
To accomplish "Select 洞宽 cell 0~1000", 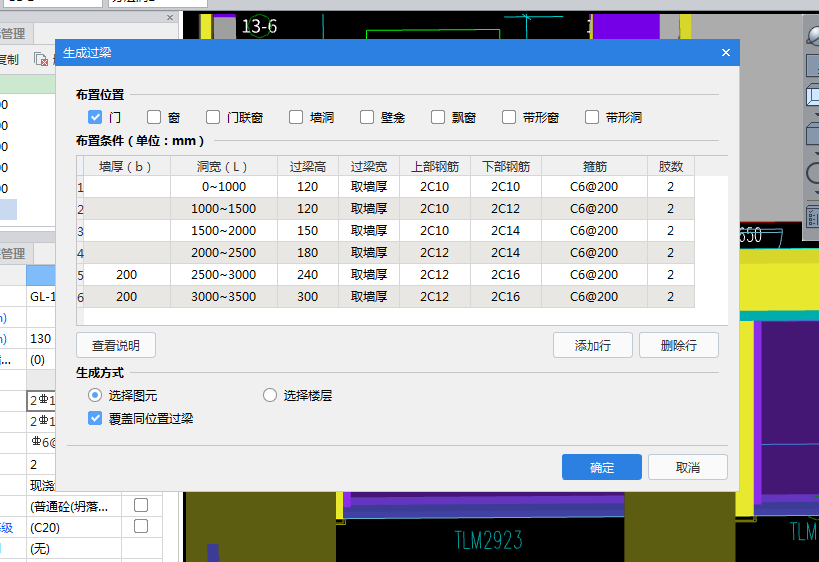I will (224, 187).
